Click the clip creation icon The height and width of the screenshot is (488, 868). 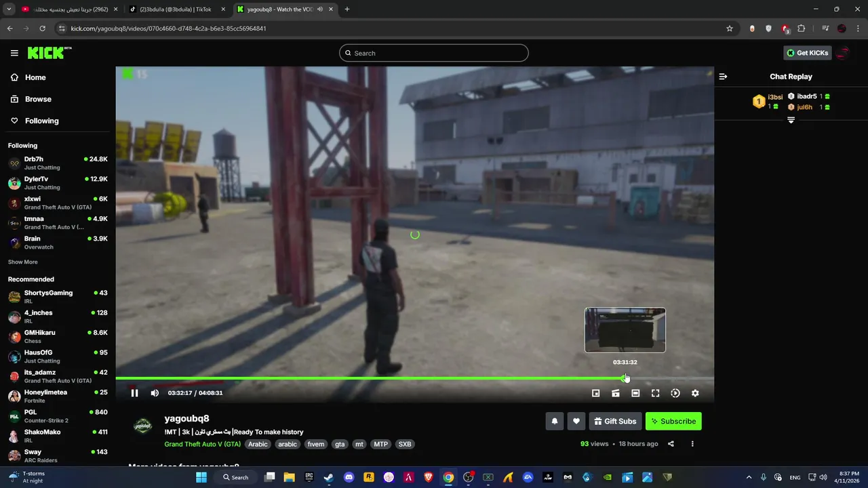pos(616,393)
